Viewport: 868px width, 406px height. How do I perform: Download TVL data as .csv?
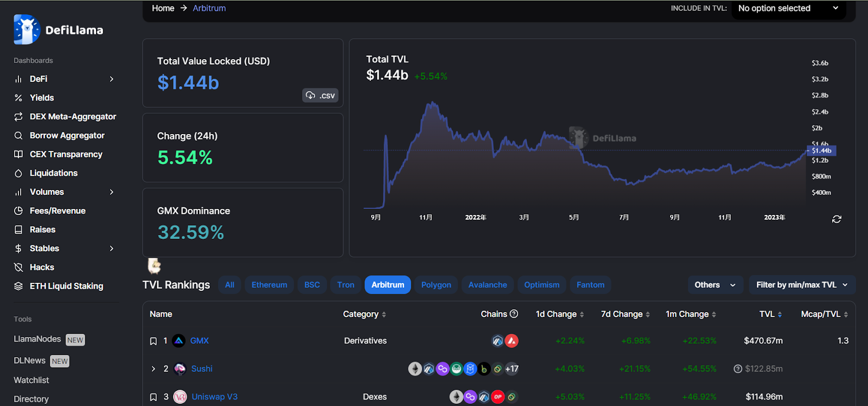click(x=320, y=96)
